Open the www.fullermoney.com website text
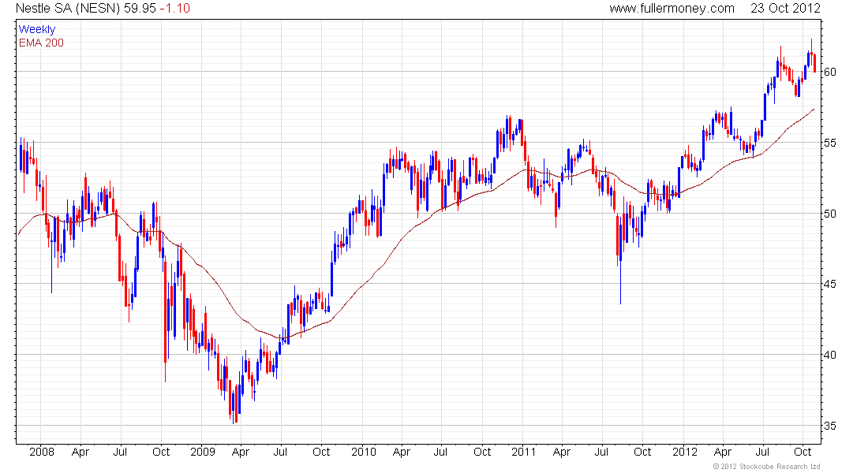 pos(672,9)
